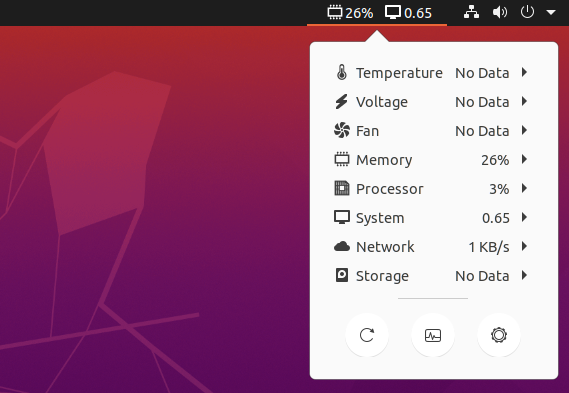This screenshot has height=393, width=569.
Task: Click the thermometer icon beside Temperature
Action: click(341, 73)
